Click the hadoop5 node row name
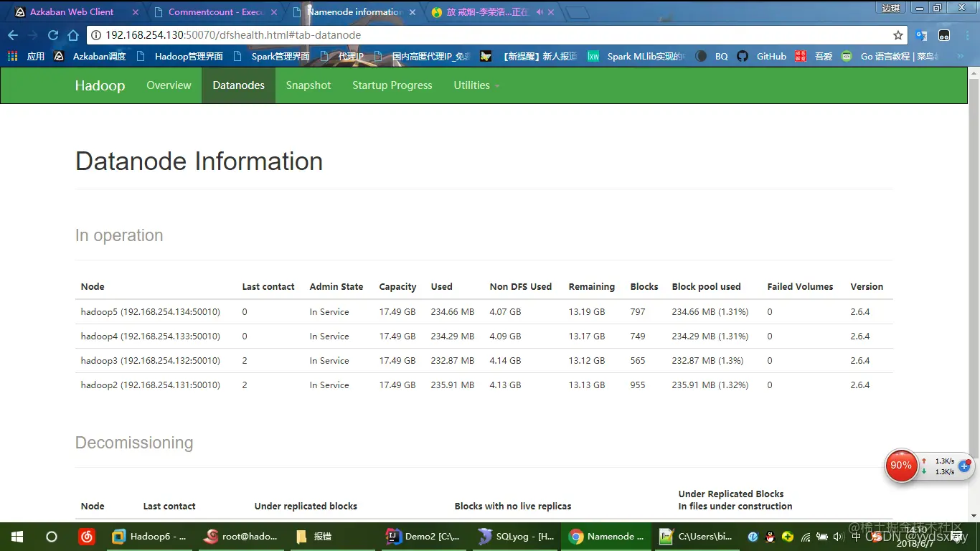Screen dimensions: 980x551 [x=150, y=312]
